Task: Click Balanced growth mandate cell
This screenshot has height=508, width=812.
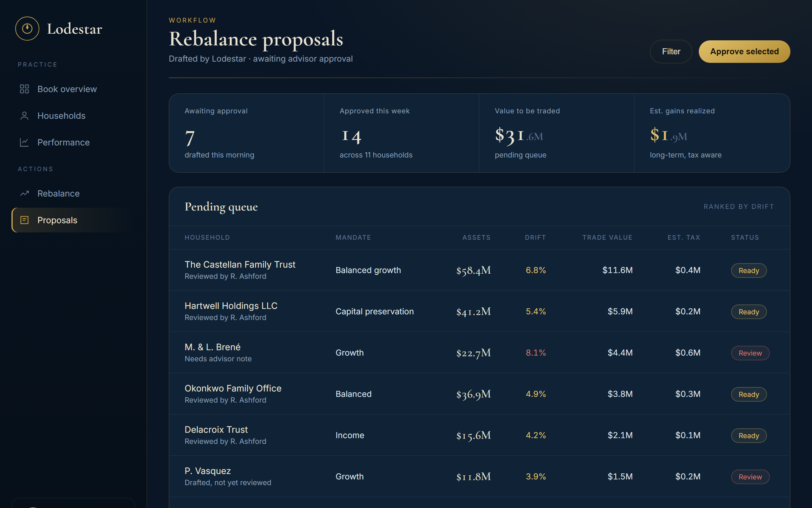Action: point(368,270)
